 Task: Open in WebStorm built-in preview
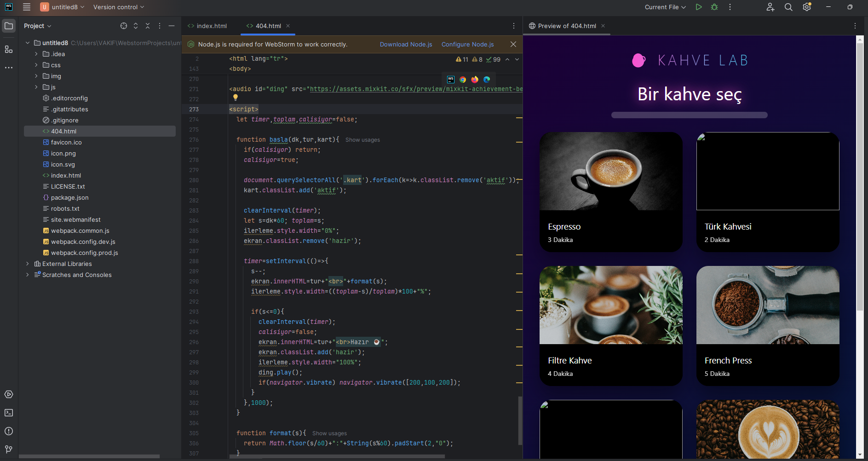click(451, 80)
